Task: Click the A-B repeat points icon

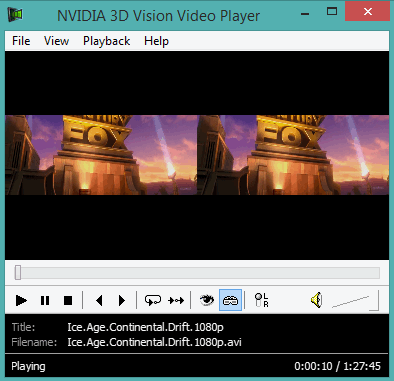Action: click(176, 300)
